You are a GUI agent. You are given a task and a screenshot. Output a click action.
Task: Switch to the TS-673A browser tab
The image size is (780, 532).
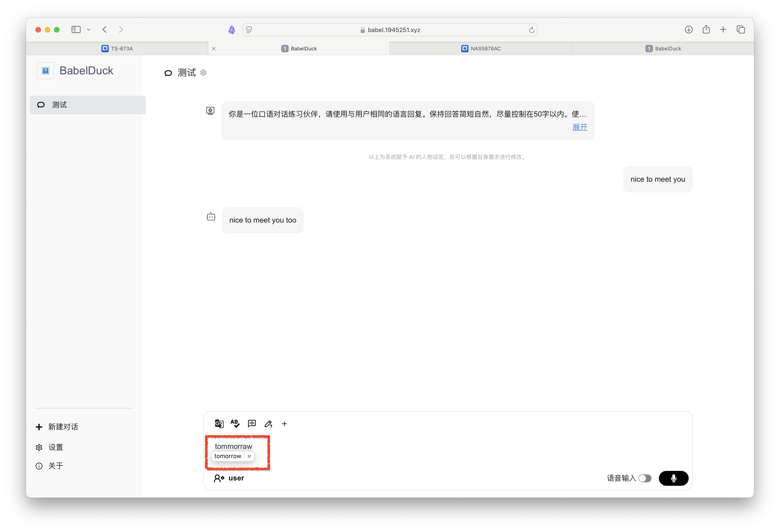(117, 49)
